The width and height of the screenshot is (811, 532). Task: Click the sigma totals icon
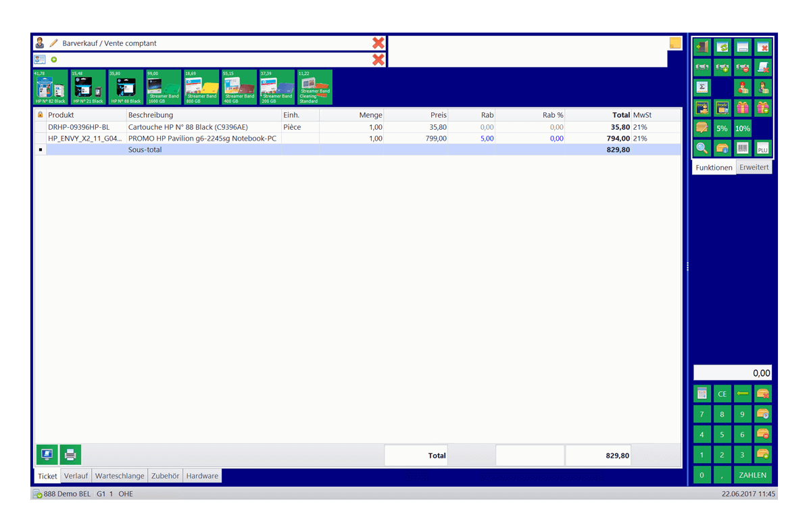coord(702,88)
